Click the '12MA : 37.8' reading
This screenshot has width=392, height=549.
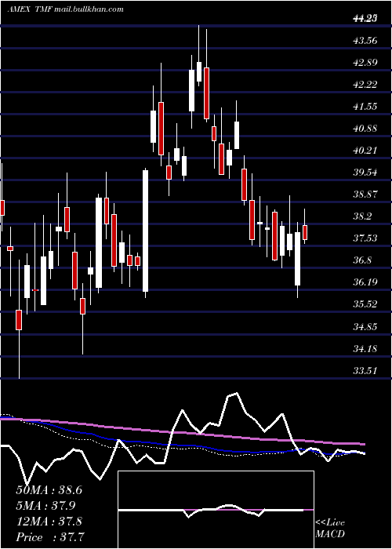click(x=49, y=522)
